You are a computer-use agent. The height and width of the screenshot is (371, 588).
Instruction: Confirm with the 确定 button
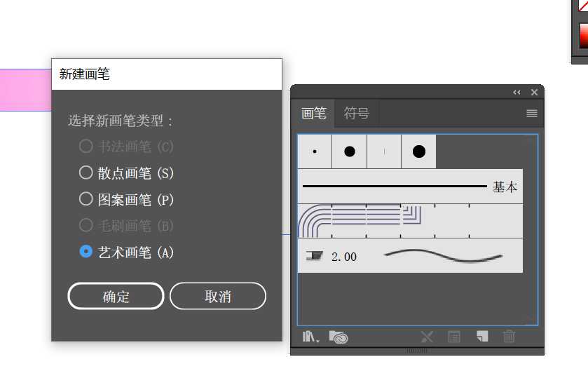pos(116,297)
